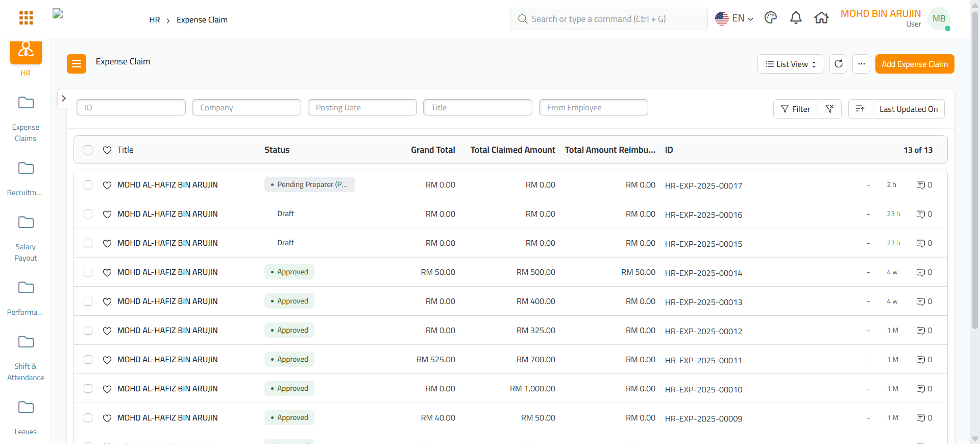The image size is (980, 444).
Task: Expand the collapsed sidebar chevron
Action: 64,98
